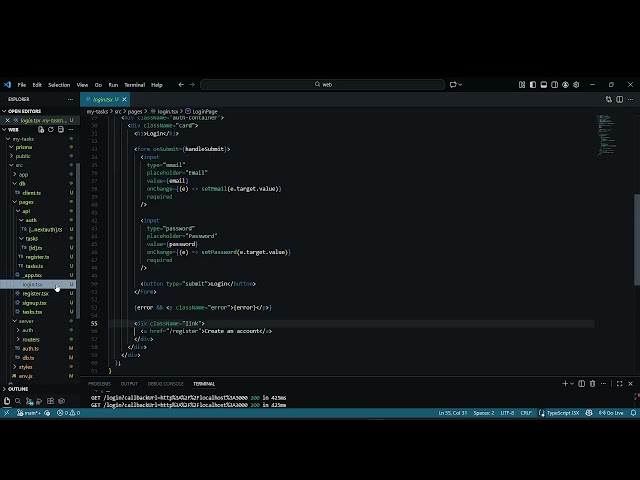Screen dimensions: 640x480
Task: Open the Run menu
Action: [113, 85]
